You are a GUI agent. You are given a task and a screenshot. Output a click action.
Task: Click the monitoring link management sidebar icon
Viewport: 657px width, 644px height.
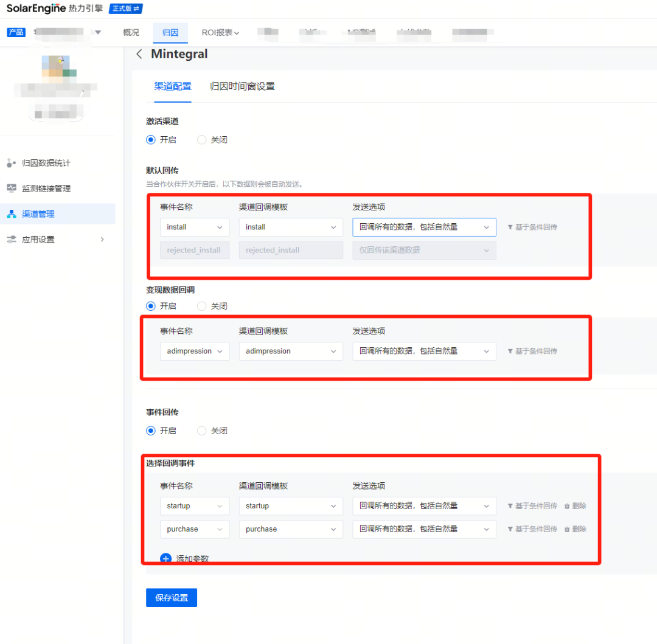12,189
